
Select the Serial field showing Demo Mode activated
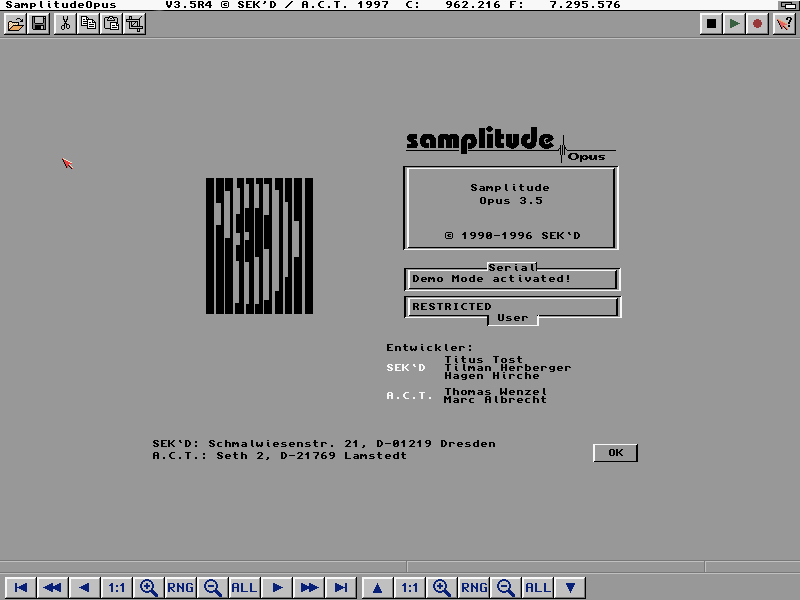(512, 279)
